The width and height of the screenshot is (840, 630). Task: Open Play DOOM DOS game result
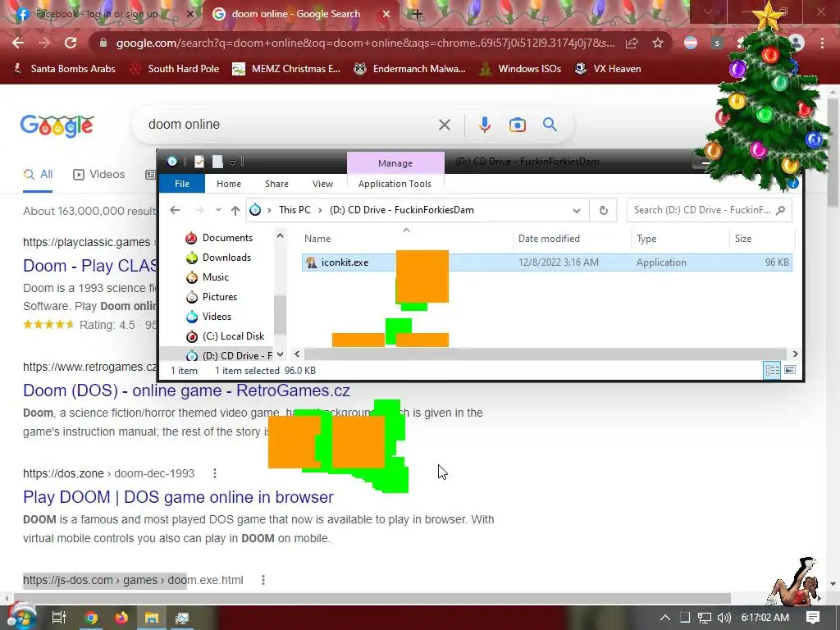coord(178,497)
